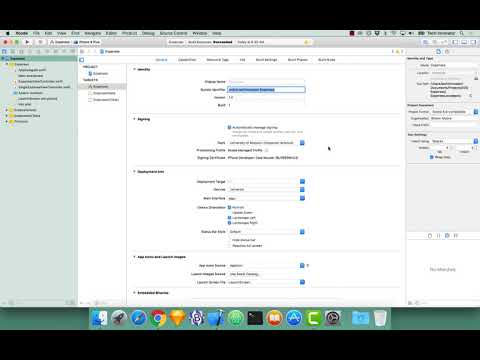Open Finder from the Dock

[x=99, y=318]
